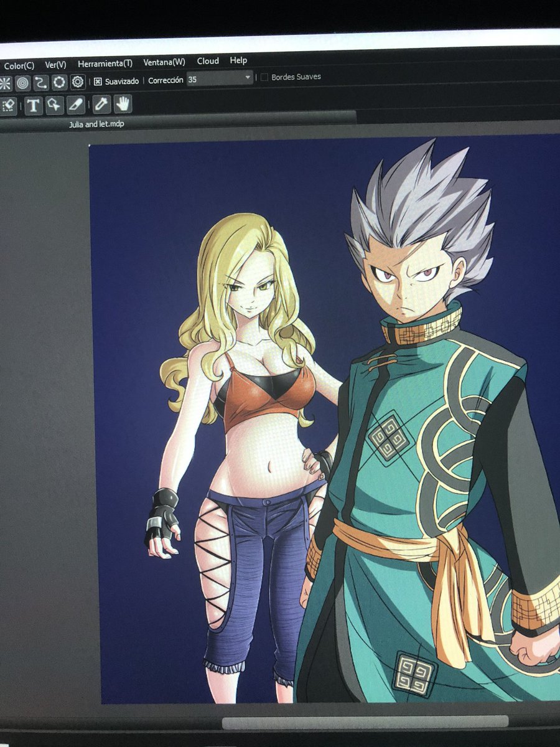Switch to the Julia and let.mdp tab

(96, 124)
